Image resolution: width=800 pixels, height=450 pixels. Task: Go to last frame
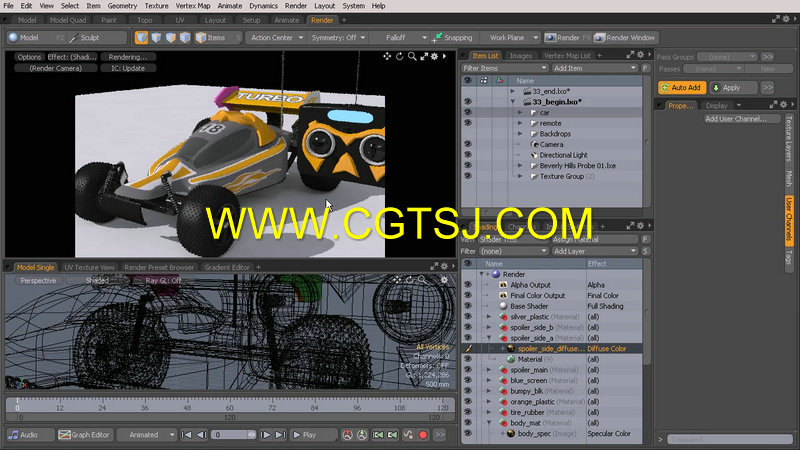coord(280,435)
